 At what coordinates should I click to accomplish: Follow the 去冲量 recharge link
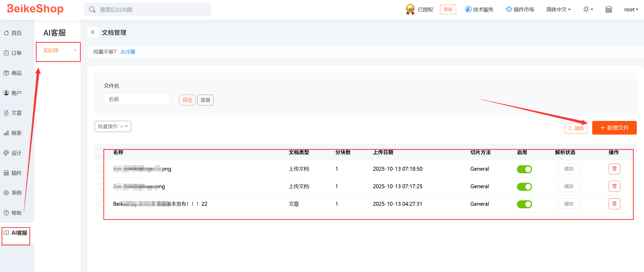pos(128,52)
